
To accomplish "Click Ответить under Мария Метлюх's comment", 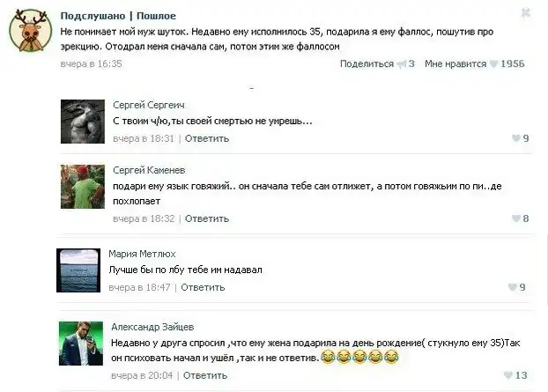I will point(203,287).
